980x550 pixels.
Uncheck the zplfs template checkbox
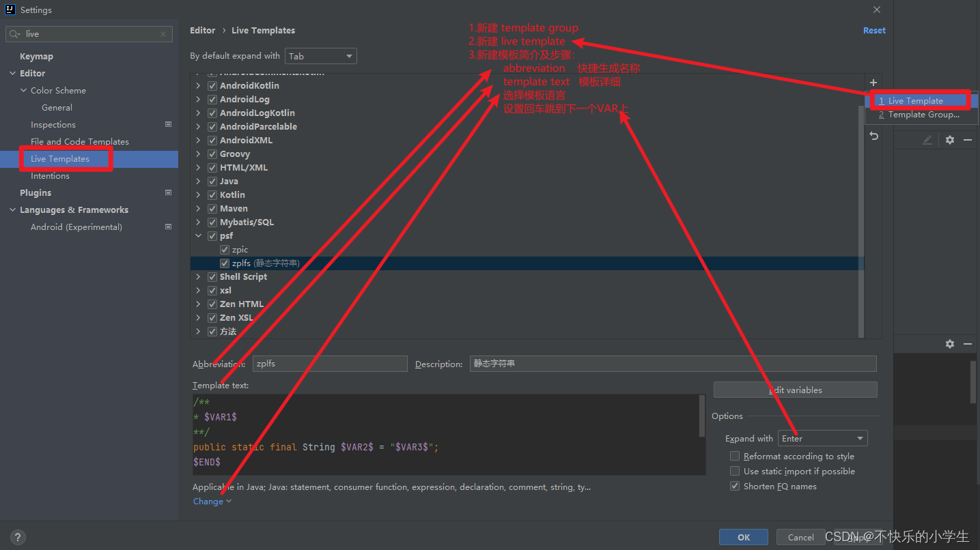[225, 263]
